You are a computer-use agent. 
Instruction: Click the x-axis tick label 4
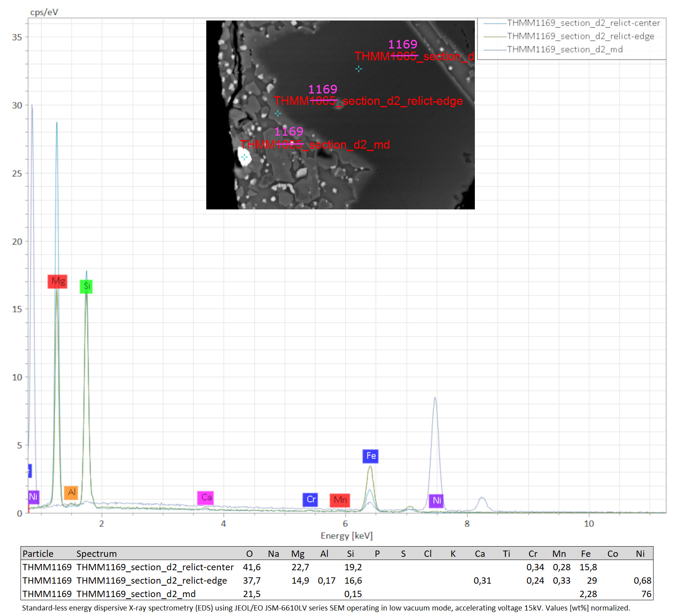(x=224, y=524)
